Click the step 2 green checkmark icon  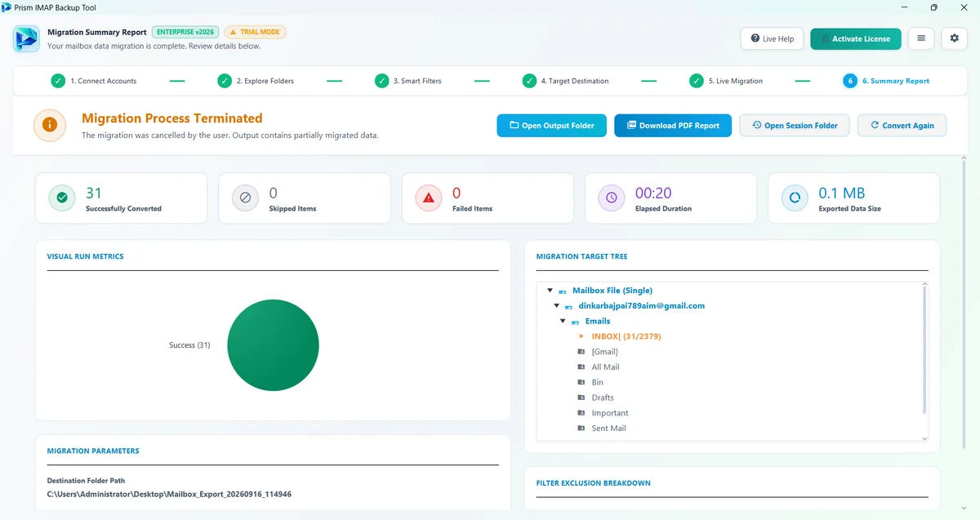pos(225,81)
